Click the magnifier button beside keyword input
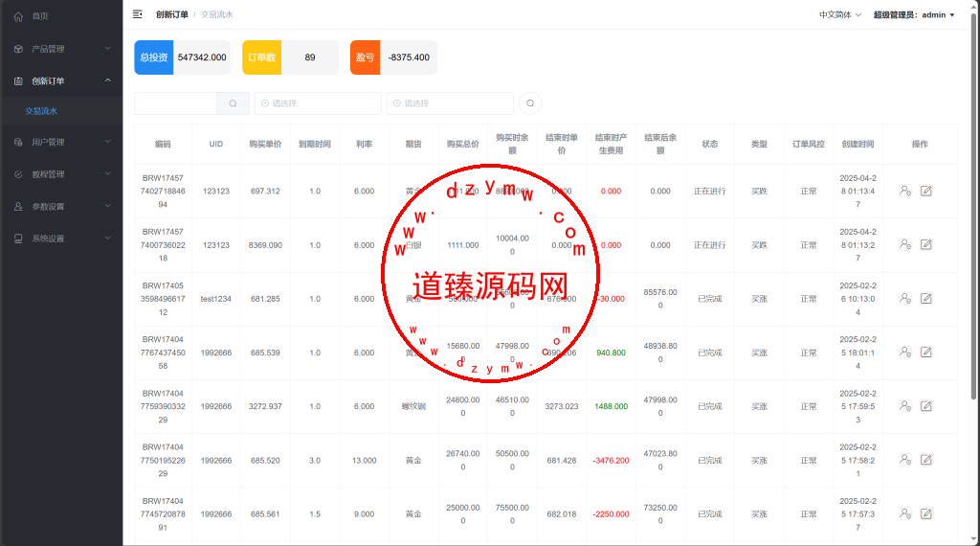 pos(234,103)
